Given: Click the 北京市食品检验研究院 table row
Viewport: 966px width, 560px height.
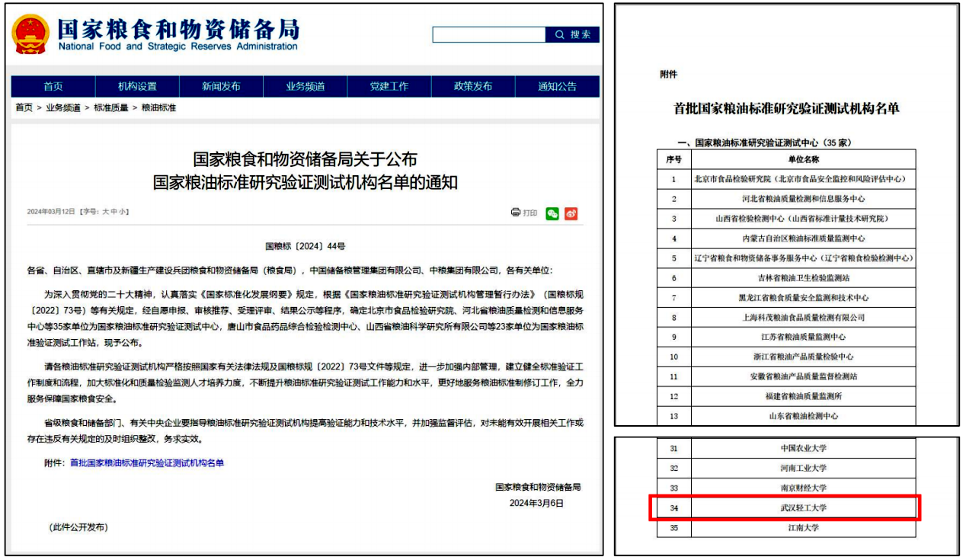Looking at the screenshot, I should coord(786,179).
